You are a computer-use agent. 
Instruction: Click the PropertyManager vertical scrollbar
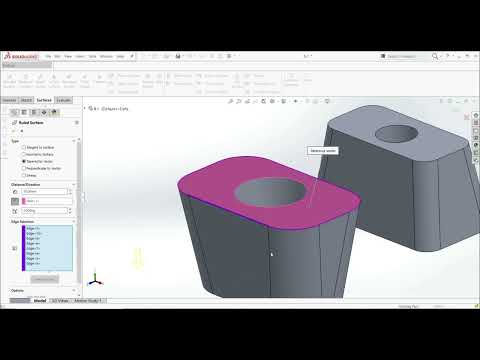coord(79,213)
